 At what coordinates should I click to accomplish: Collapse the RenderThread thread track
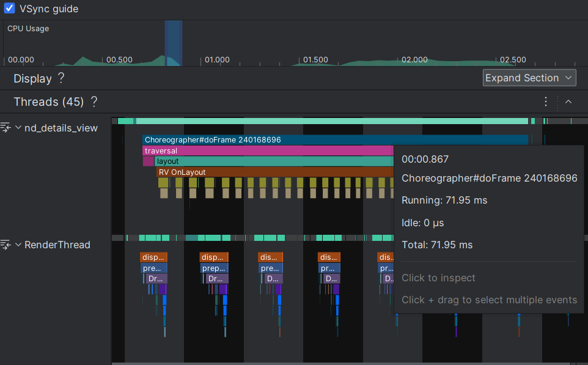[x=17, y=245]
